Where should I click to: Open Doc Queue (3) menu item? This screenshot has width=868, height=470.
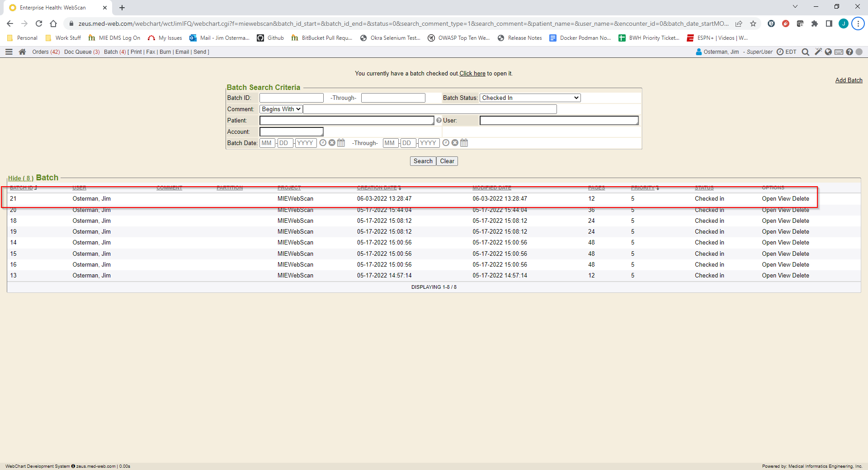82,52
